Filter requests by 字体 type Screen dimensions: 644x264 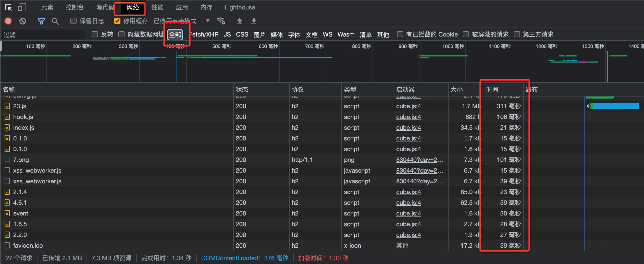[x=294, y=34]
